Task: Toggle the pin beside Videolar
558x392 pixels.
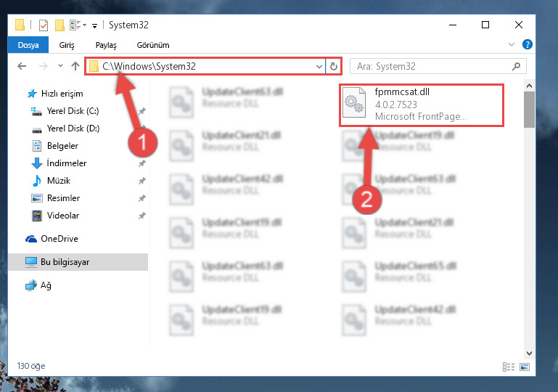Action: coord(142,216)
